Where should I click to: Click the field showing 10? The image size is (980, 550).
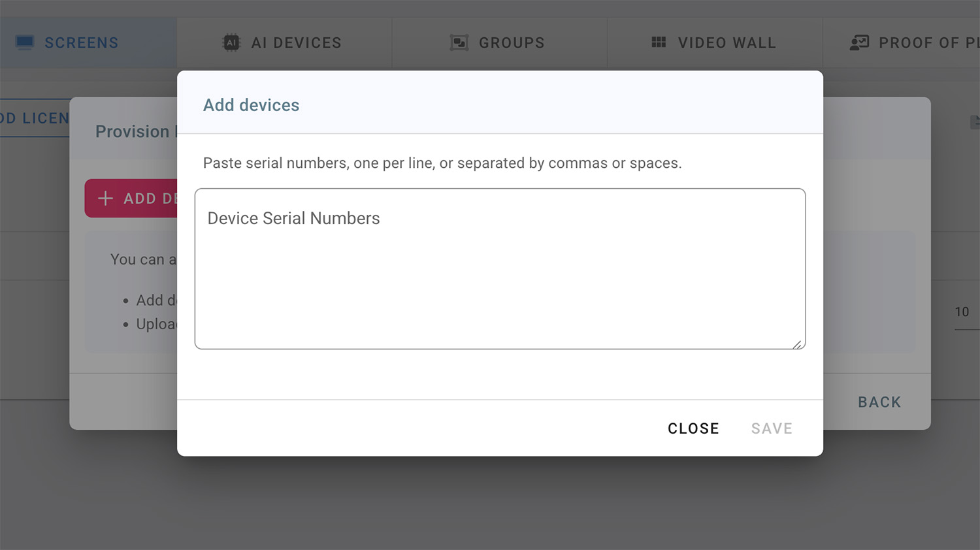click(x=963, y=312)
